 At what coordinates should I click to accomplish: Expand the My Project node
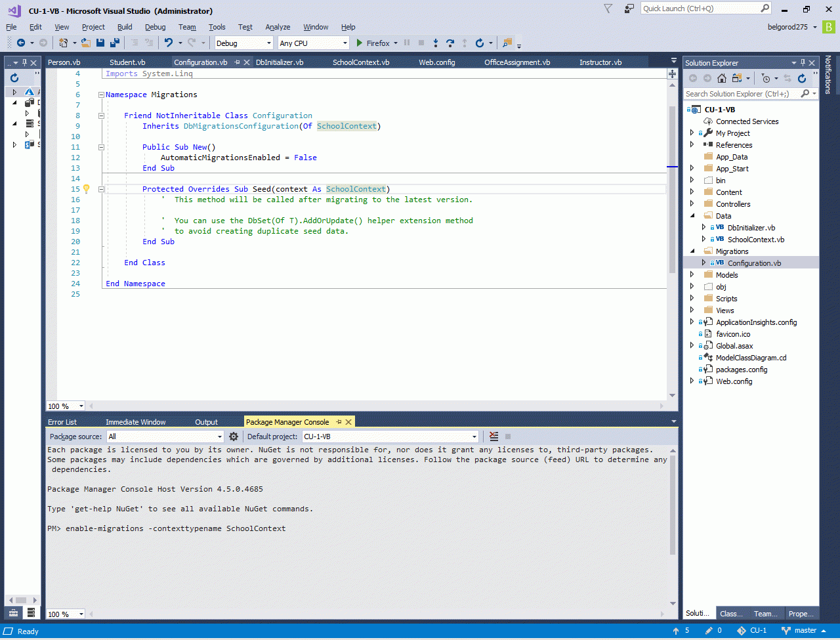tap(692, 133)
